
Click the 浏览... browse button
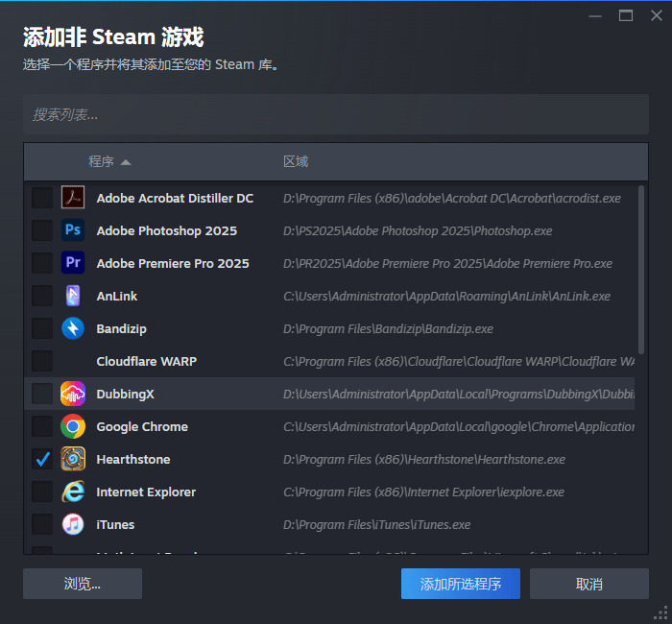click(x=83, y=584)
